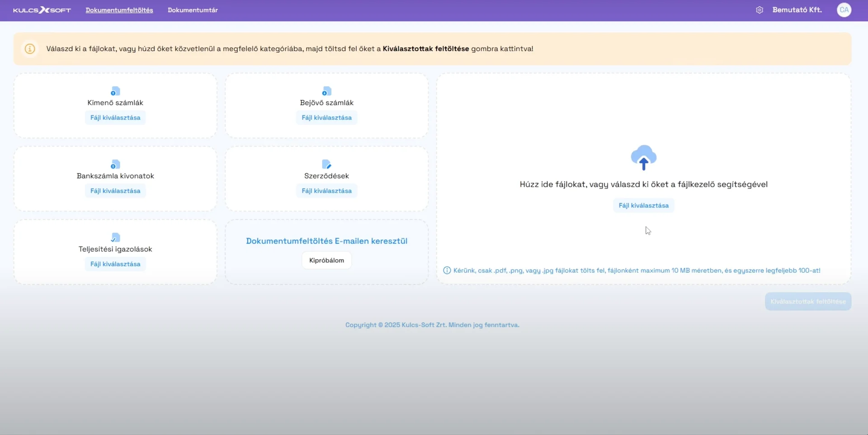
Task: Click the Kulcs-Soft logo
Action: 42,10
